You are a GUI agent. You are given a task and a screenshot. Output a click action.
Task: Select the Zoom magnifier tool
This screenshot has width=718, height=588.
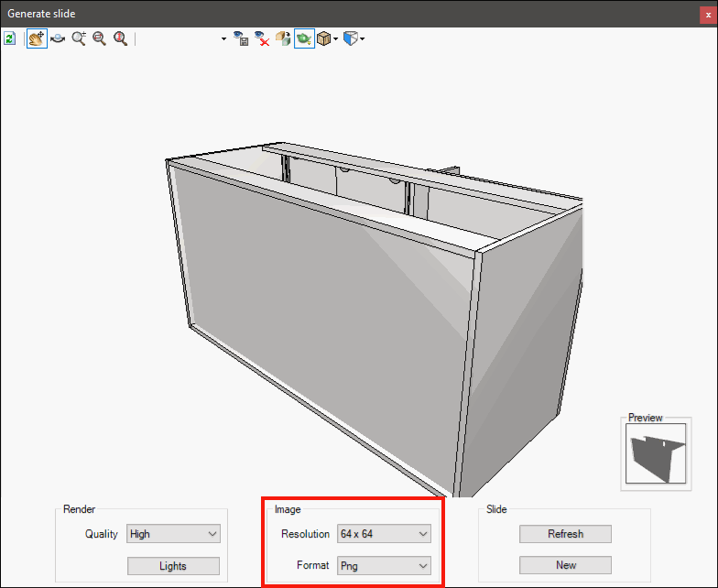(x=79, y=38)
